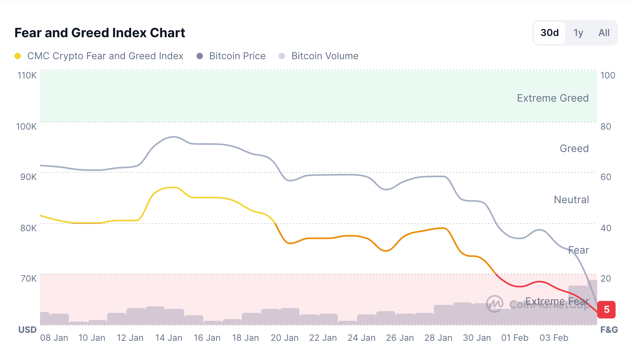Toggle the Bitcoin Price series visibility
630x364 pixels.
[237, 56]
